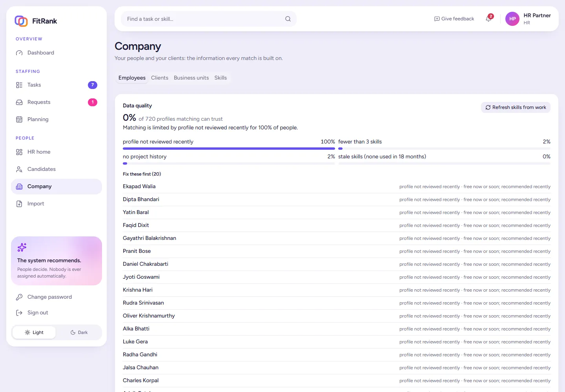Switch to Dark theme
Screen dimensions: 565x392
pyautogui.click(x=79, y=332)
